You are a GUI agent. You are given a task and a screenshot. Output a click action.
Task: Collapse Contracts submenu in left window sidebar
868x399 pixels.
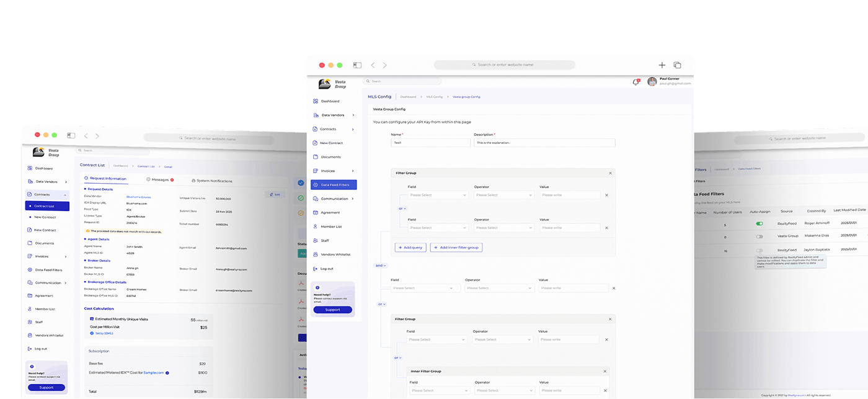point(65,195)
